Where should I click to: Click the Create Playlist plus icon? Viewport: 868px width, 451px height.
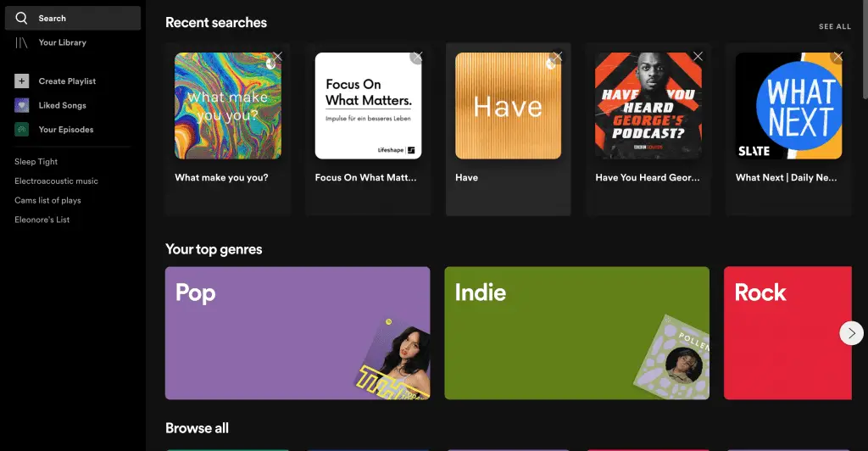coord(21,81)
